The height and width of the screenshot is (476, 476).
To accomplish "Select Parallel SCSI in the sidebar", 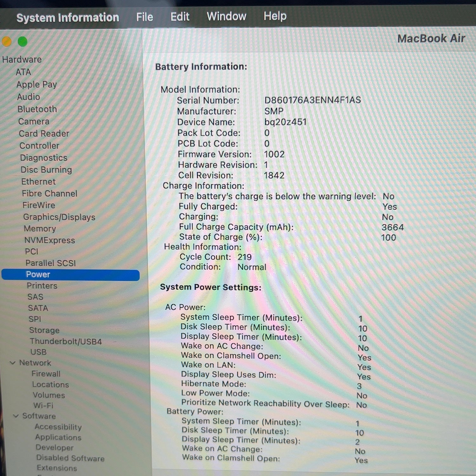I will point(51,263).
